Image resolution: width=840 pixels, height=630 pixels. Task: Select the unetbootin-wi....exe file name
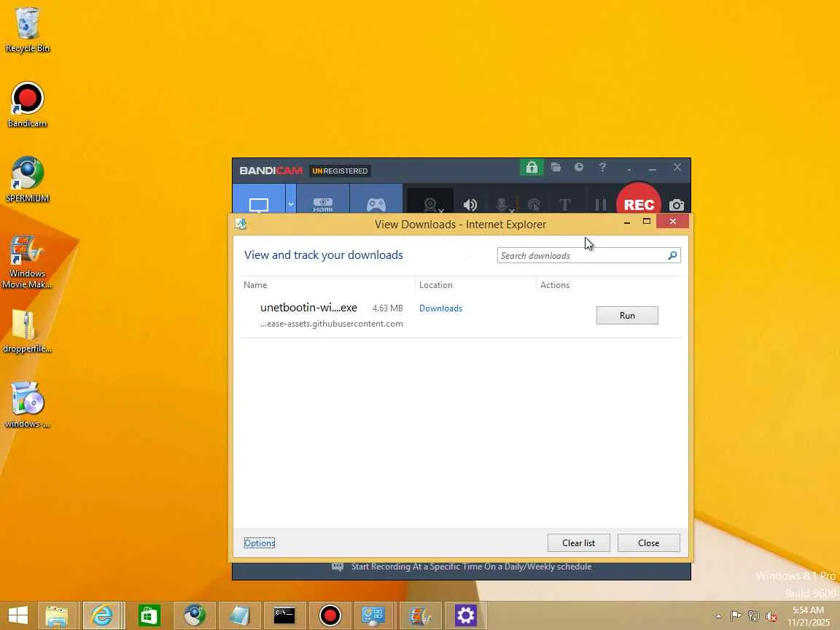click(308, 308)
